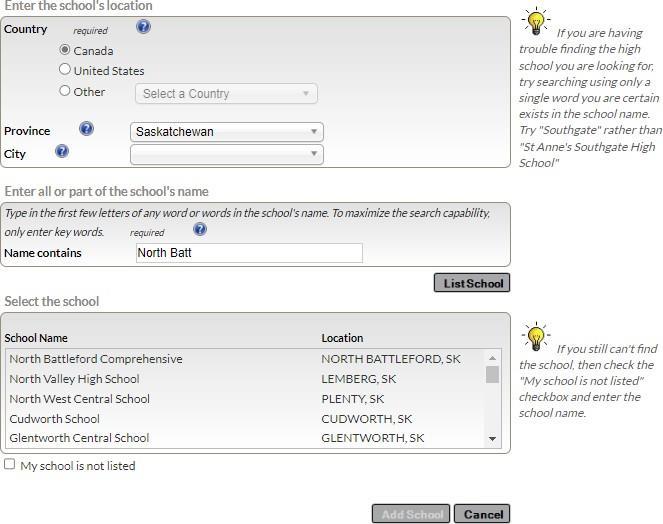
Task: Select North Battleford Comprehensive in the list
Action: tap(246, 359)
